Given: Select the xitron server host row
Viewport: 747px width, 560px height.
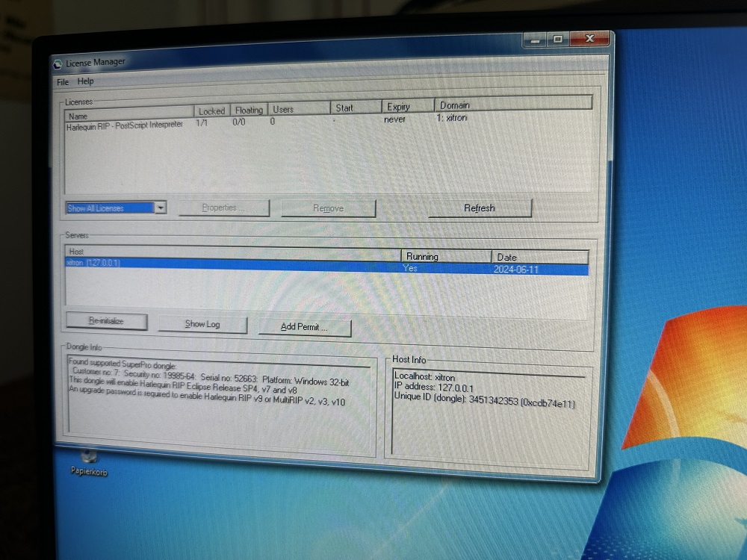Looking at the screenshot, I should tap(93, 263).
